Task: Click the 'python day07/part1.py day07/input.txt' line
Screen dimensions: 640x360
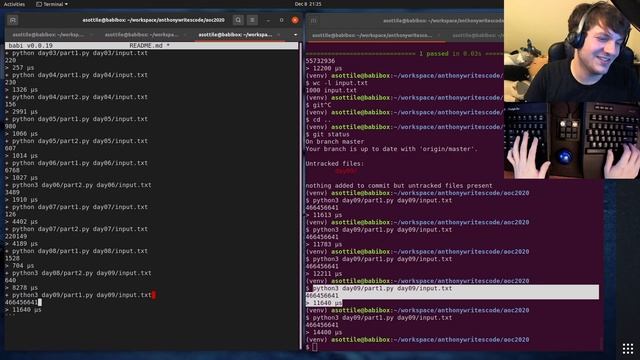Action: coord(76,207)
